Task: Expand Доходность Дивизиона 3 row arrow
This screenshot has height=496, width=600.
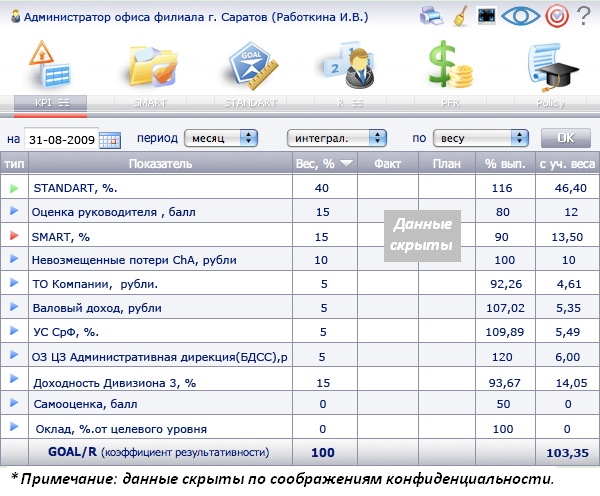Action: pos(14,379)
